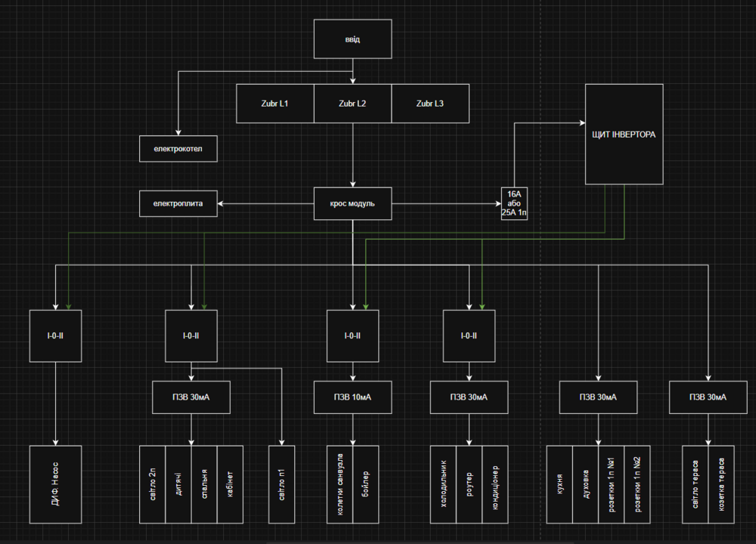This screenshot has height=544, width=756.
Task: Select the світло тераса cell
Action: click(x=696, y=484)
